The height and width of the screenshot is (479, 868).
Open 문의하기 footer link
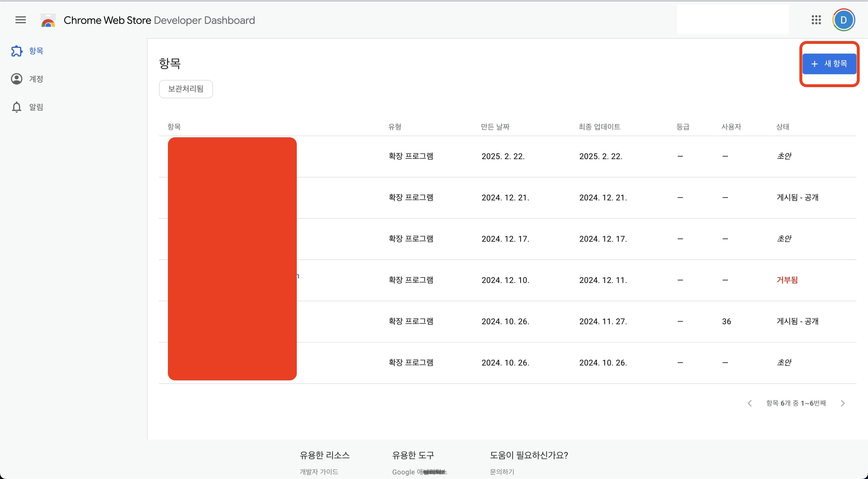point(502,472)
